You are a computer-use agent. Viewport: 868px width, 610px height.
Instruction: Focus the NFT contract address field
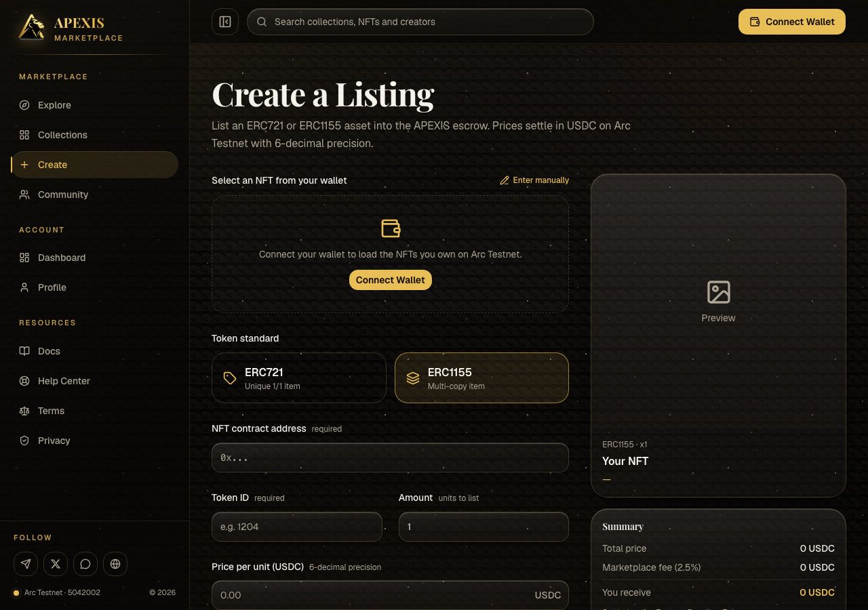tap(390, 457)
